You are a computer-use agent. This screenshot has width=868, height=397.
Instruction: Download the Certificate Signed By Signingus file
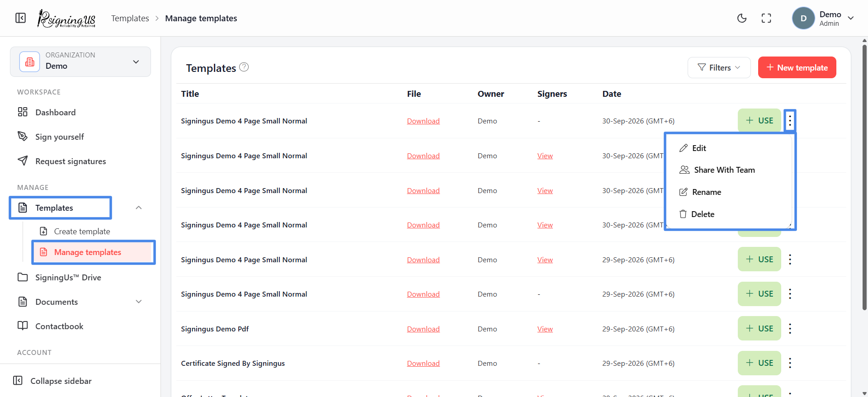(423, 363)
